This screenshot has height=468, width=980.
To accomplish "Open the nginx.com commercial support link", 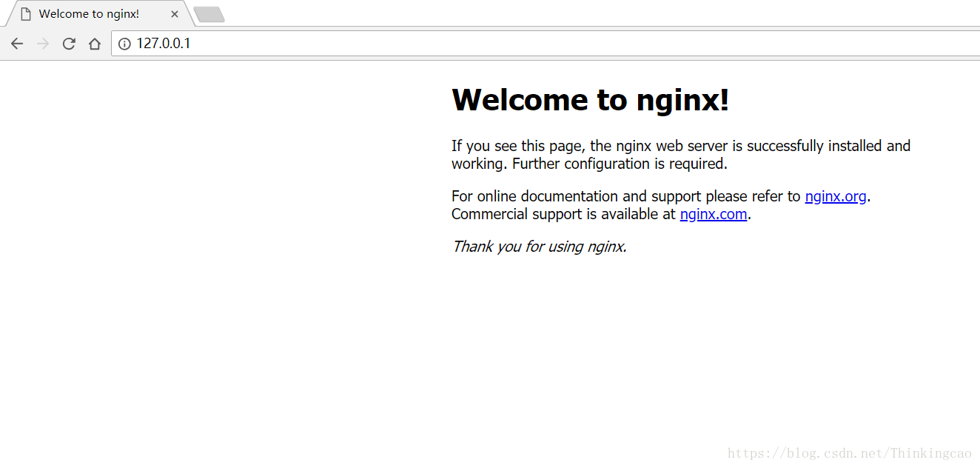I will tap(714, 214).
